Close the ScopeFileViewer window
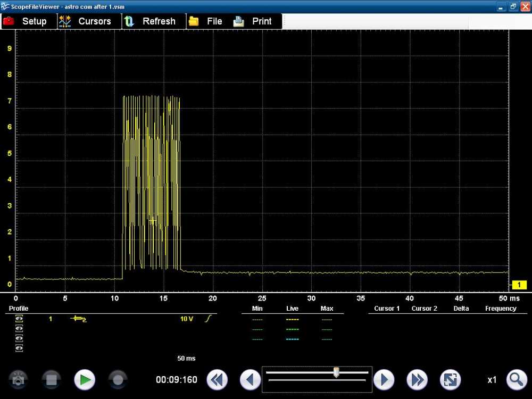Viewport: 532px width, 399px height. tap(525, 7)
